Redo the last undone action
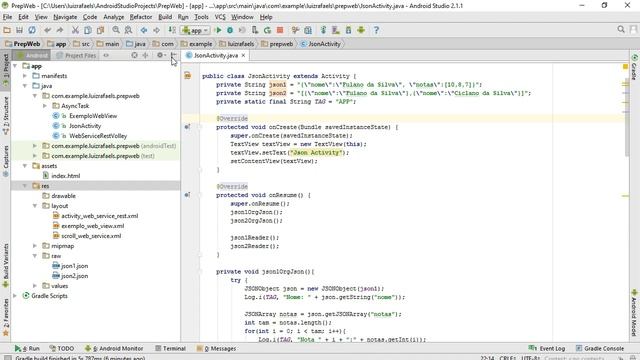Screen dimensions: 640x360 (x=60, y=30)
